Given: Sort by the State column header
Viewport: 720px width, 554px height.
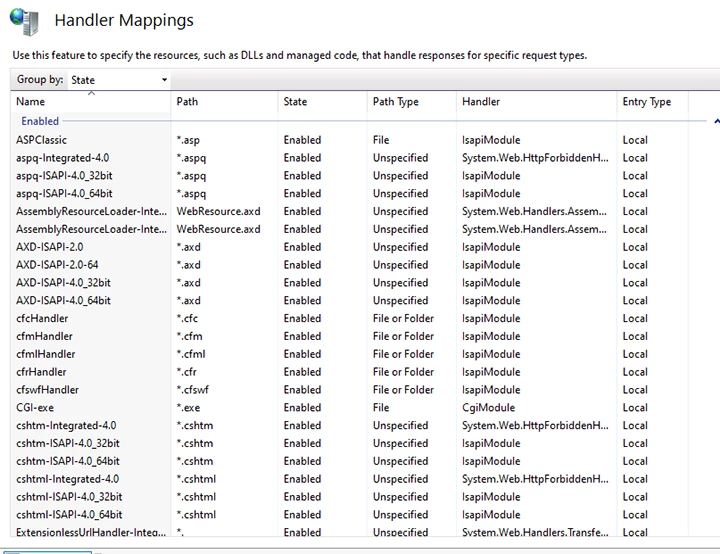Looking at the screenshot, I should coord(295,102).
